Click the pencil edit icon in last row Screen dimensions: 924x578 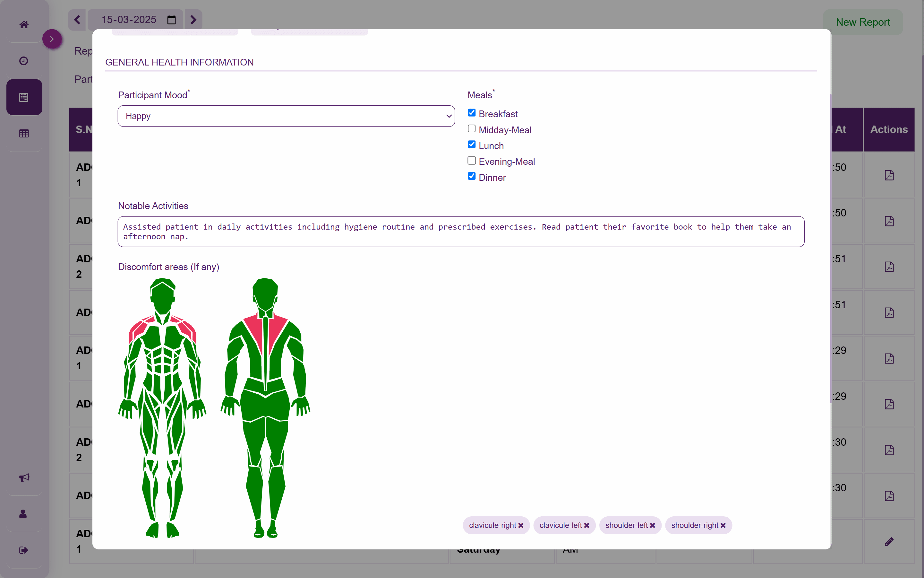(889, 541)
